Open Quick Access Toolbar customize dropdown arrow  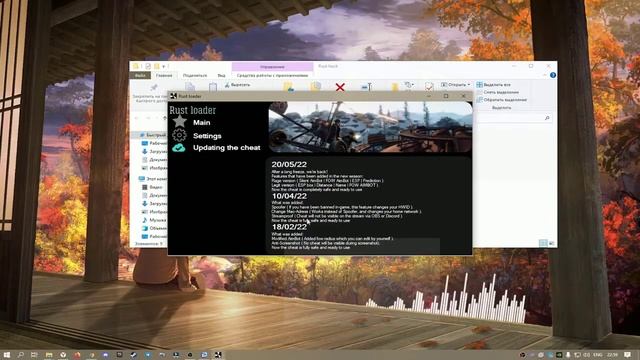pos(164,66)
